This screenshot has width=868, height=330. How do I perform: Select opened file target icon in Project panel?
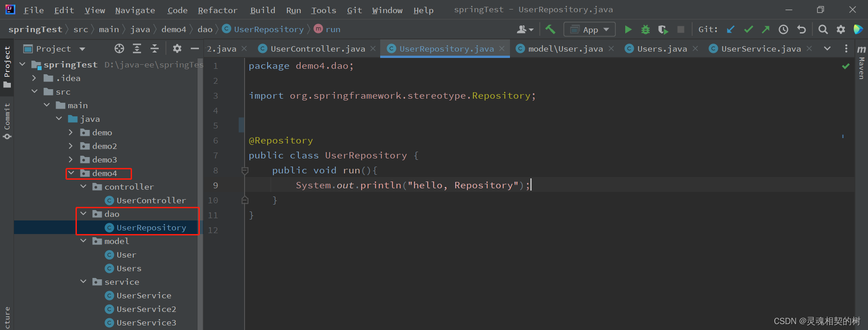click(x=119, y=48)
